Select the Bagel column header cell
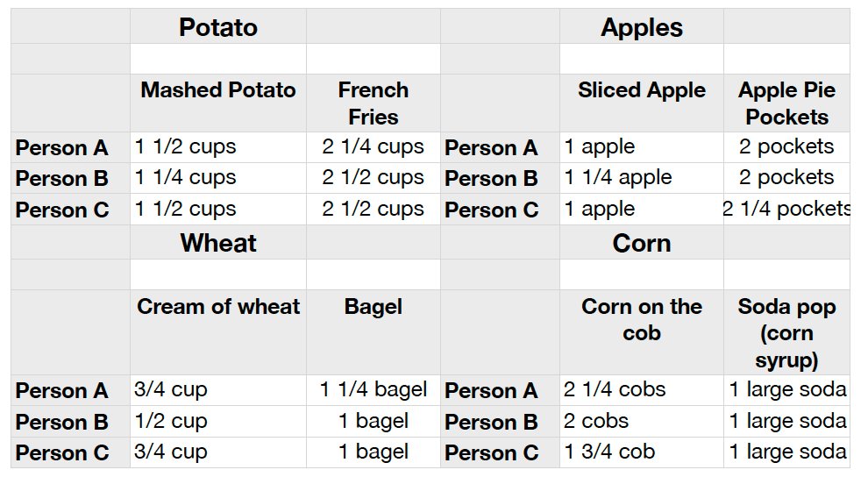 pyautogui.click(x=374, y=332)
